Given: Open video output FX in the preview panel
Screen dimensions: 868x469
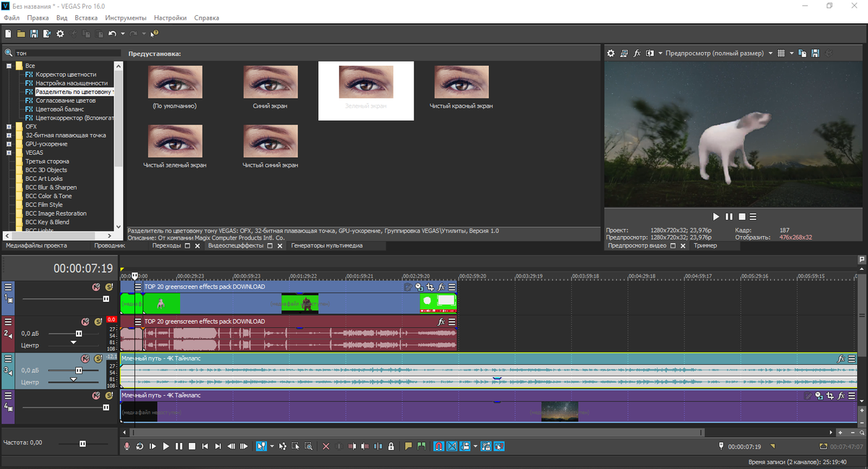Looking at the screenshot, I should pyautogui.click(x=637, y=54).
